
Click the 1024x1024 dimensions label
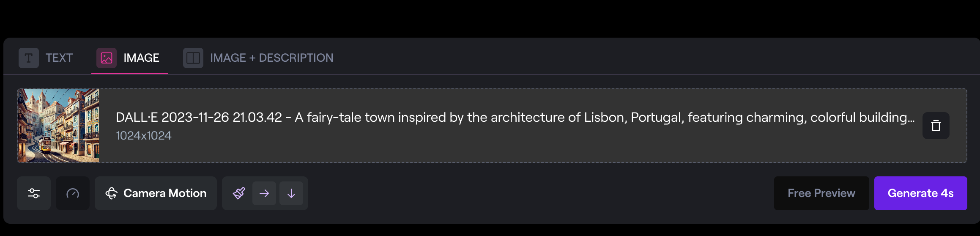(144, 136)
